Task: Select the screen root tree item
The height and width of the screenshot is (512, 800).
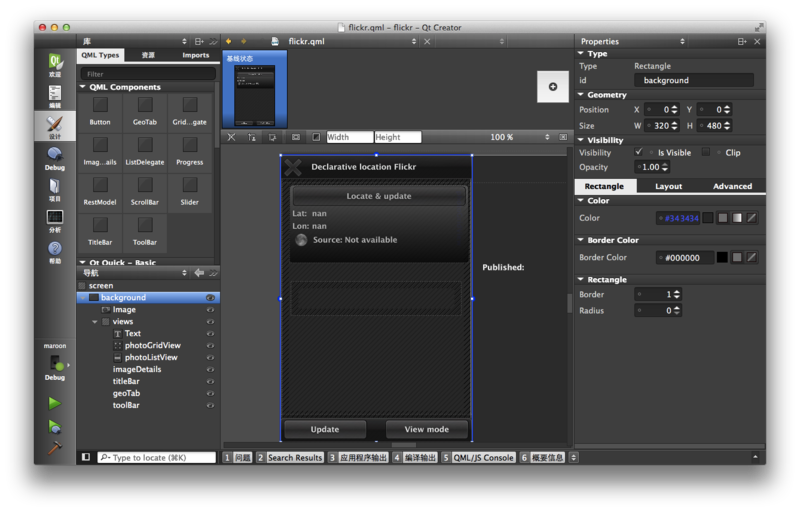Action: click(101, 286)
